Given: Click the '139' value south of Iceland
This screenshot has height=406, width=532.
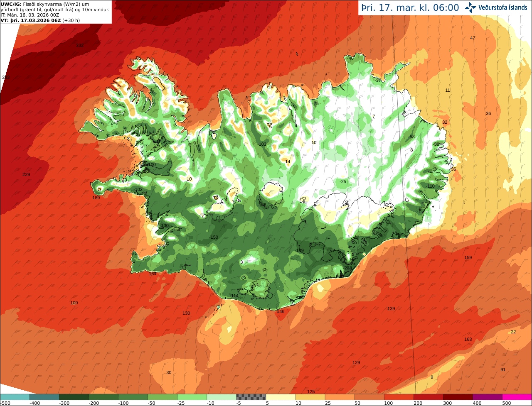Looking at the screenshot, I should [x=391, y=308].
